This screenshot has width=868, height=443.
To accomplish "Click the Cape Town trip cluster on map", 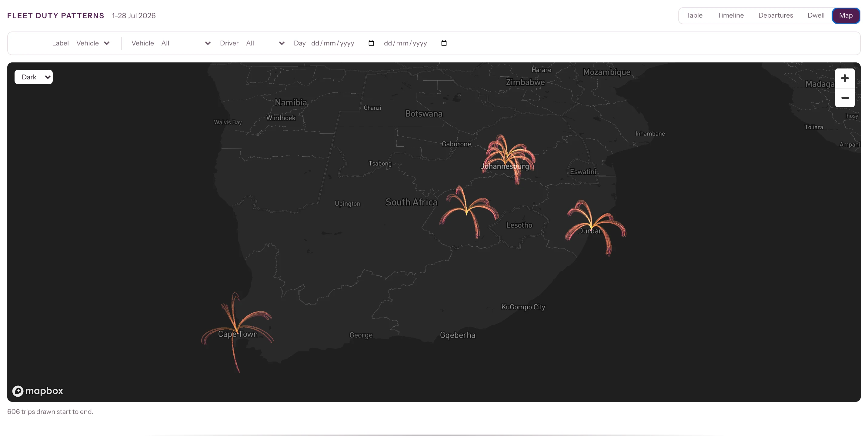I will [237, 332].
